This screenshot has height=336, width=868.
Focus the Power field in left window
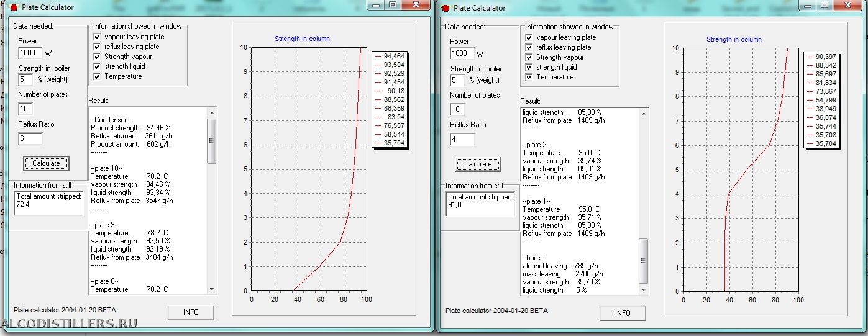click(x=30, y=53)
